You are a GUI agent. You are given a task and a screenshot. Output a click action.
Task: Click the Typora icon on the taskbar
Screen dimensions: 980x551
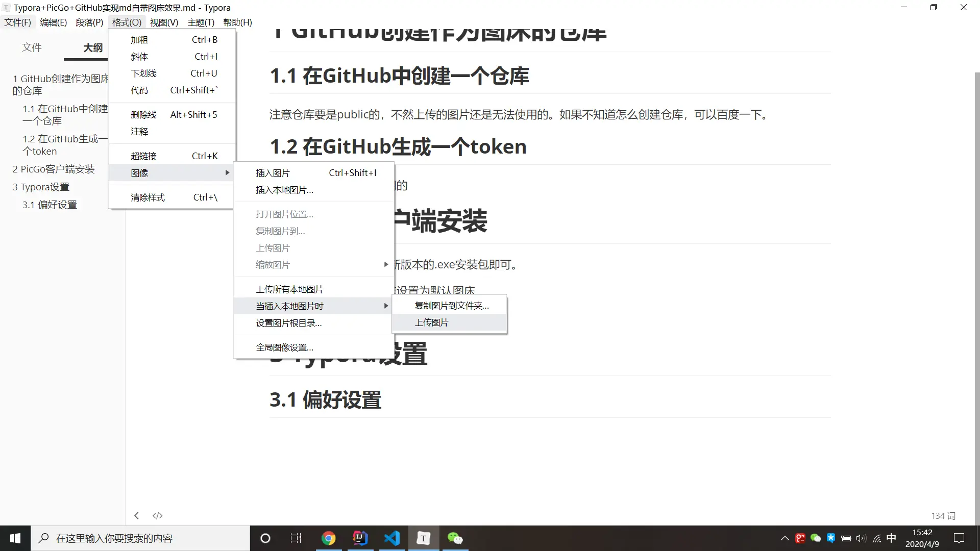pyautogui.click(x=423, y=538)
